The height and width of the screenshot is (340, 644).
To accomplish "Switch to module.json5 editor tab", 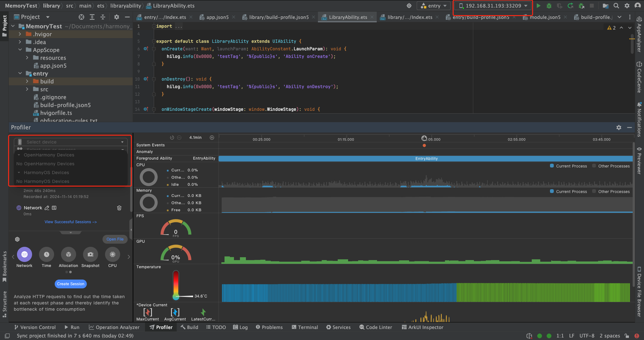I will [x=545, y=17].
